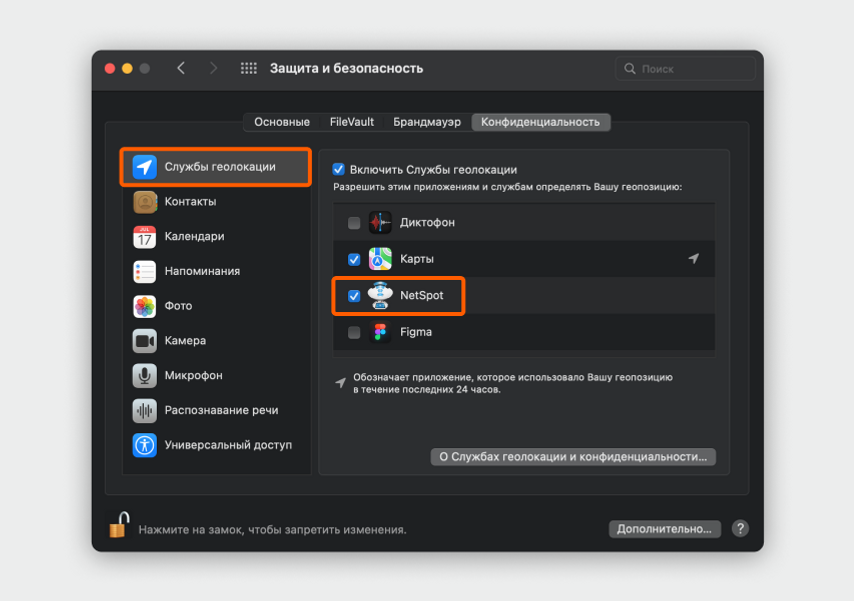
Task: Select Камера label in sidebar
Action: click(x=185, y=341)
